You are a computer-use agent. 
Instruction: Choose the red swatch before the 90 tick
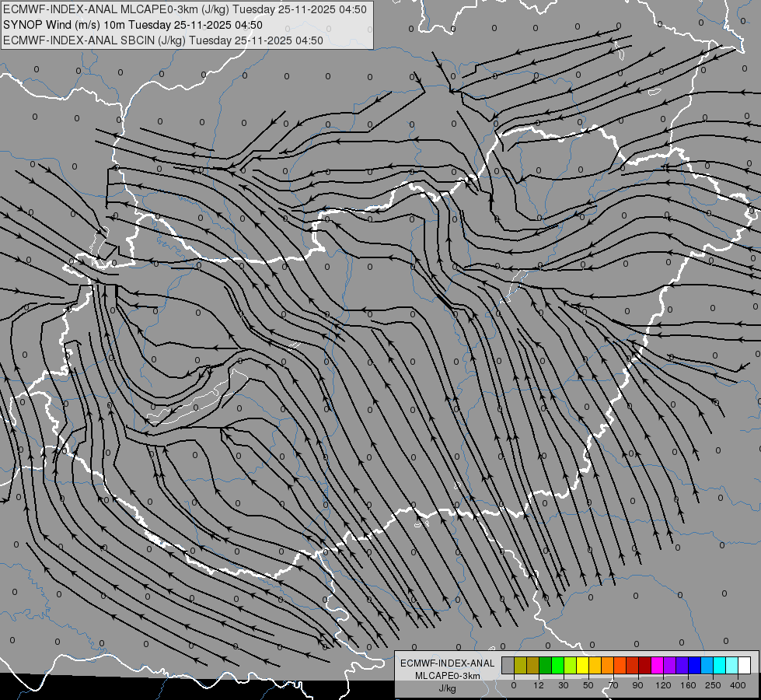(633, 665)
